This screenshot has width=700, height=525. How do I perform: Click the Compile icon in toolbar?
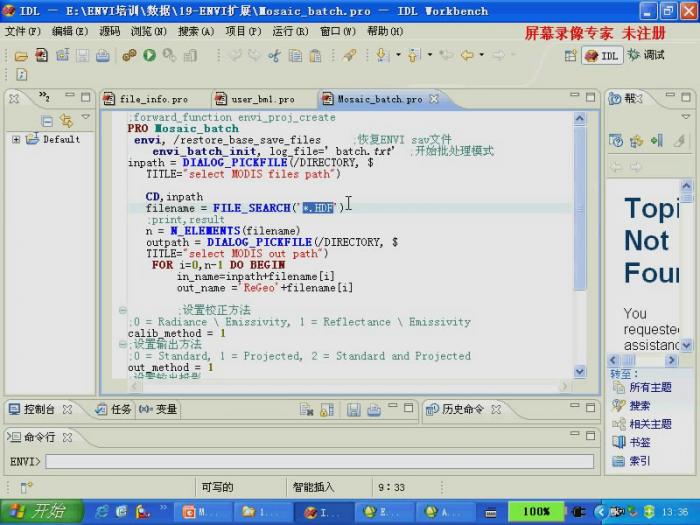coord(129,56)
